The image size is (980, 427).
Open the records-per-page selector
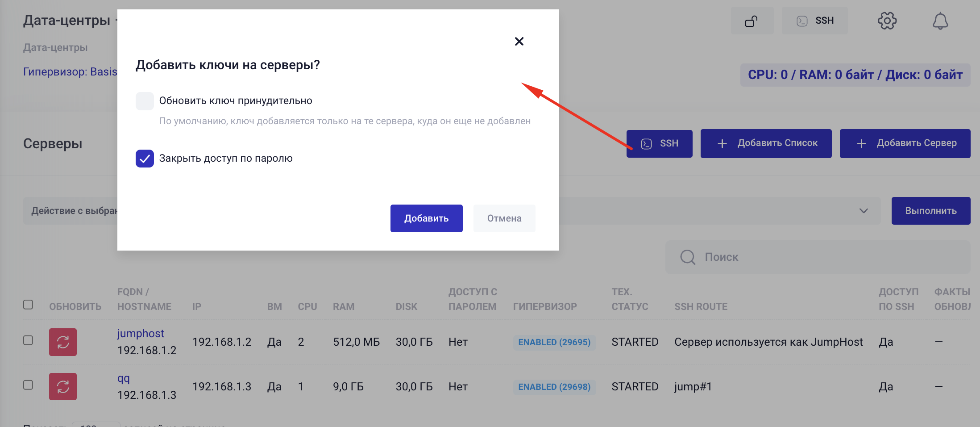(96, 424)
